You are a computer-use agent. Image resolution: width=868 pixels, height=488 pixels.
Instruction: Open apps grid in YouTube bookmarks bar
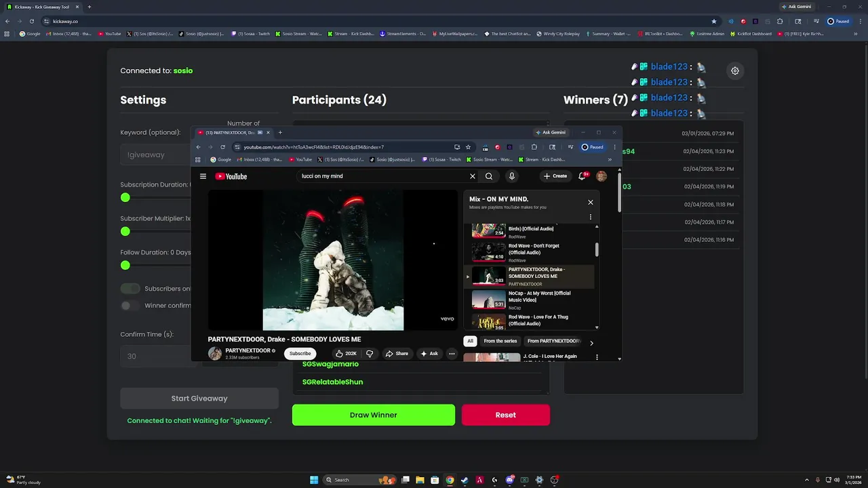[198, 160]
